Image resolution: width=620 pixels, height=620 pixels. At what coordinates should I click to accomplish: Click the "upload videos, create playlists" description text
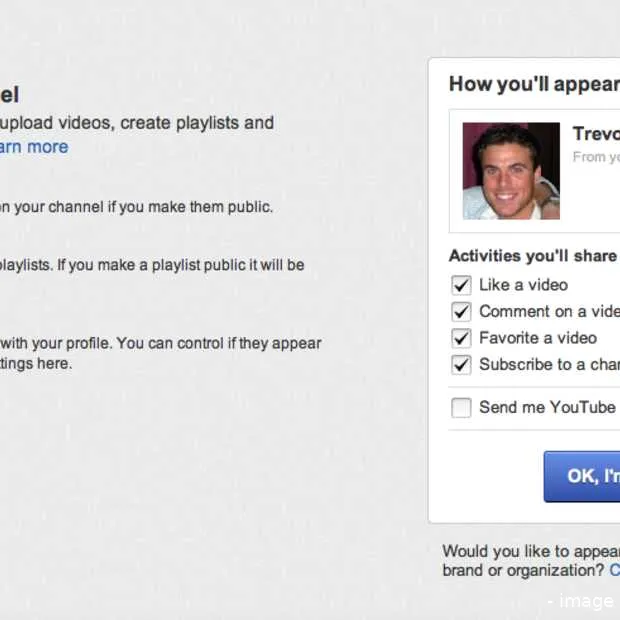(x=137, y=123)
